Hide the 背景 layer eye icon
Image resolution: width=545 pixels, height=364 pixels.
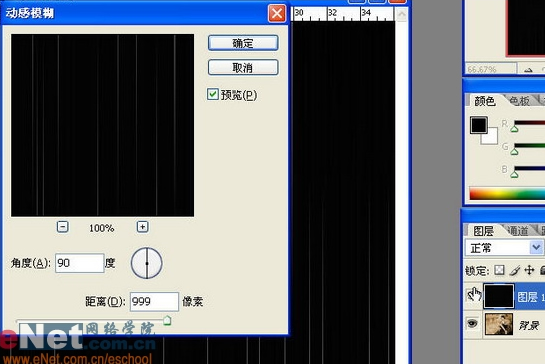[472, 324]
